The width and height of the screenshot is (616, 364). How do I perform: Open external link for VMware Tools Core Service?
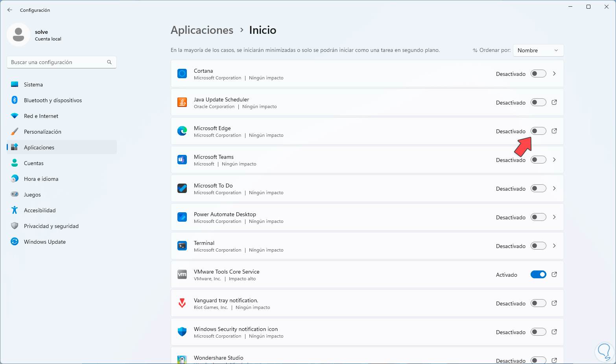click(x=554, y=275)
